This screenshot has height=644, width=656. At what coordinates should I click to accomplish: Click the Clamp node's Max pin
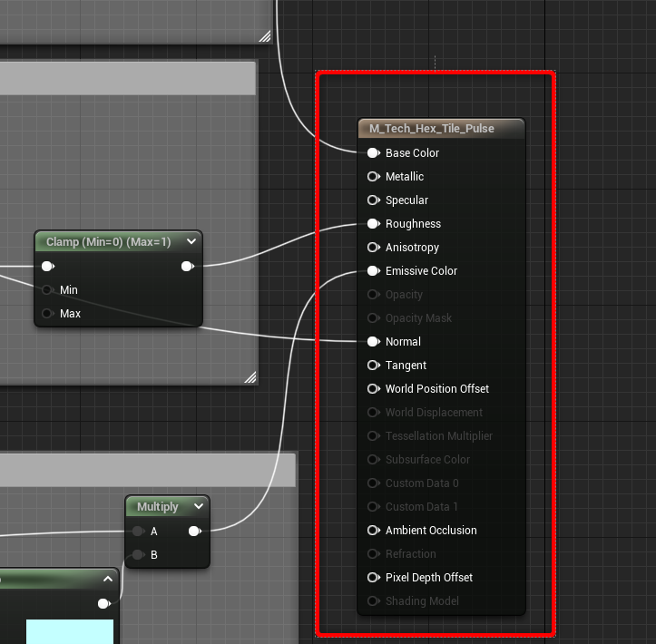point(48,314)
